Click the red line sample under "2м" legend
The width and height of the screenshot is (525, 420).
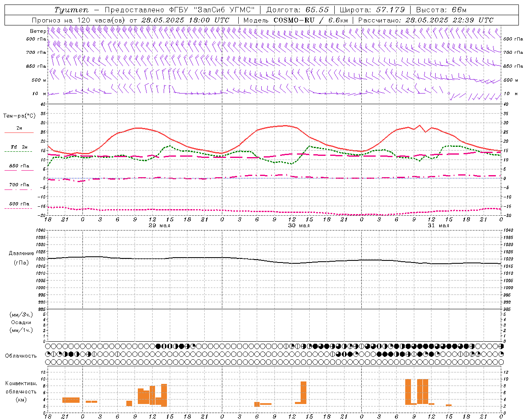(x=19, y=133)
